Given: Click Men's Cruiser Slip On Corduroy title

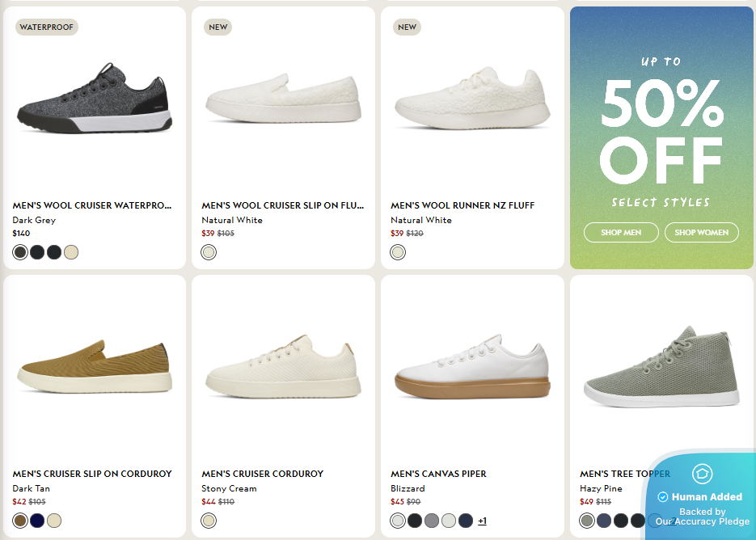Looking at the screenshot, I should 92,474.
